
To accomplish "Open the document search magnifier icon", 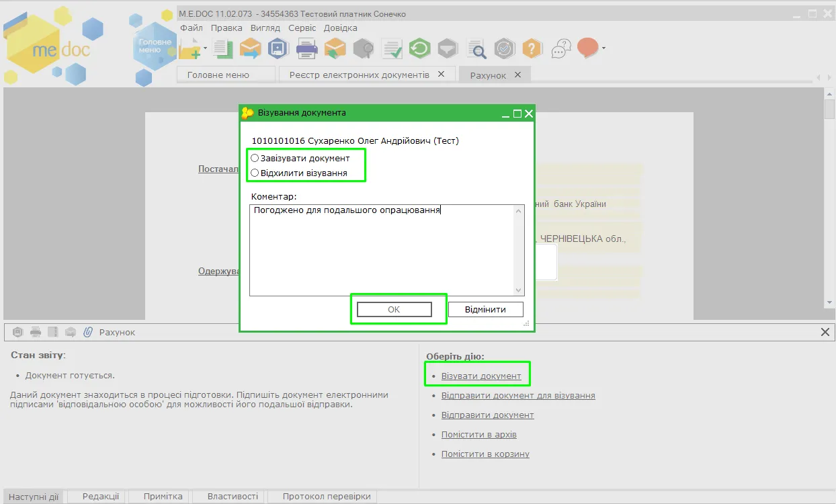I will [x=476, y=49].
